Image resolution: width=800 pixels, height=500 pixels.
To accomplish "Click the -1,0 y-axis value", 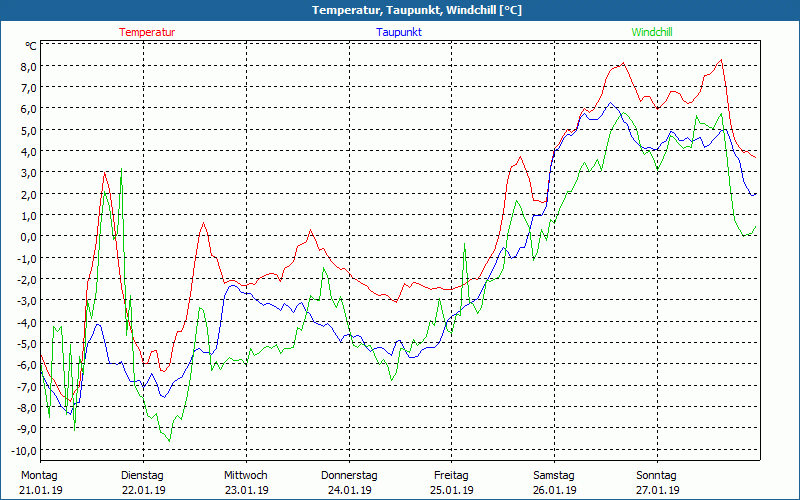I will coord(27,258).
